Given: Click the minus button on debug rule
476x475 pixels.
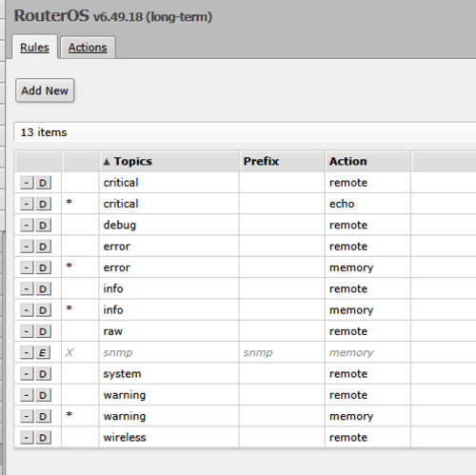Looking at the screenshot, I should click(x=27, y=226).
